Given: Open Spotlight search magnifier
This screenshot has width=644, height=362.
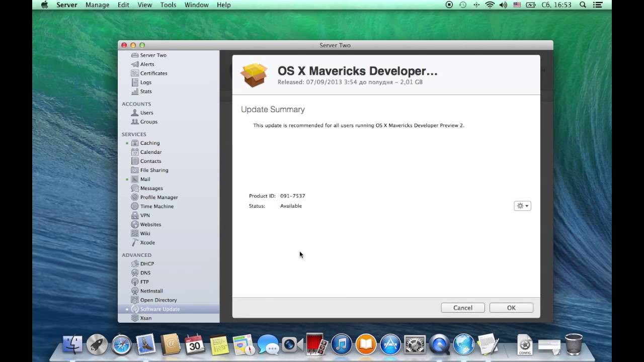Looking at the screenshot, I should [x=583, y=5].
